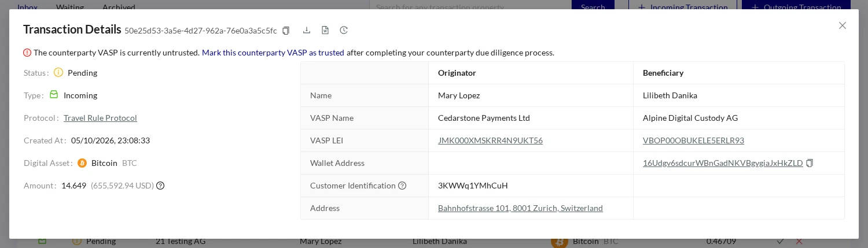Click the VASP LEI row label
868x248 pixels.
click(326, 140)
